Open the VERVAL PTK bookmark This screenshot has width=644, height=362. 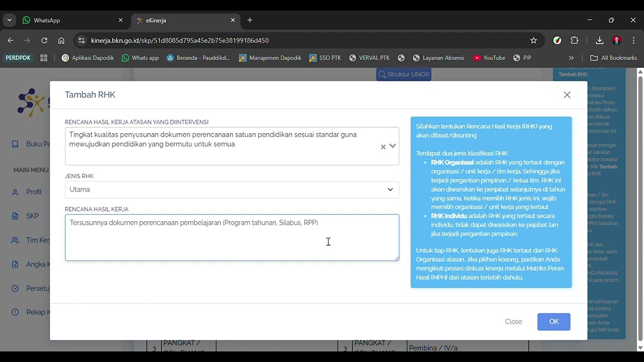point(369,58)
